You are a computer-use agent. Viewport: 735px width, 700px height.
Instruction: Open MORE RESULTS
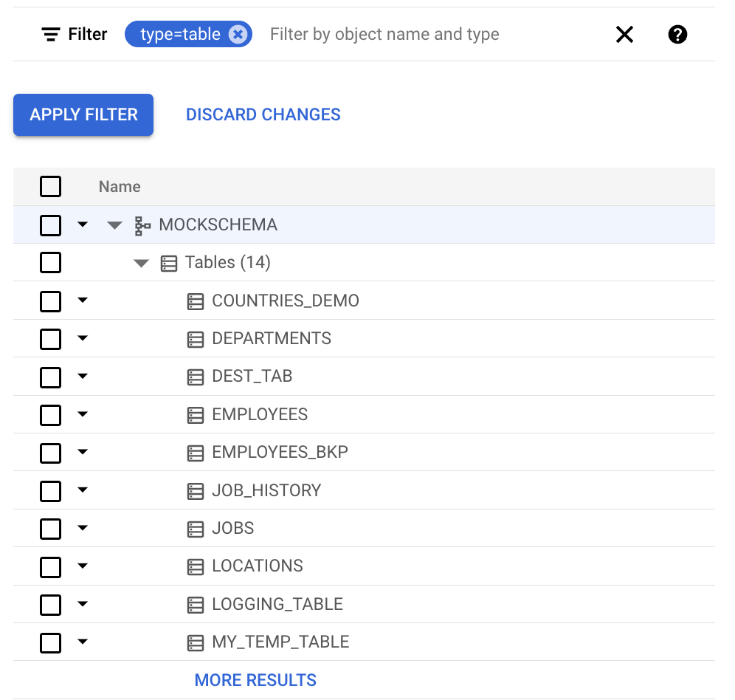[x=255, y=679]
